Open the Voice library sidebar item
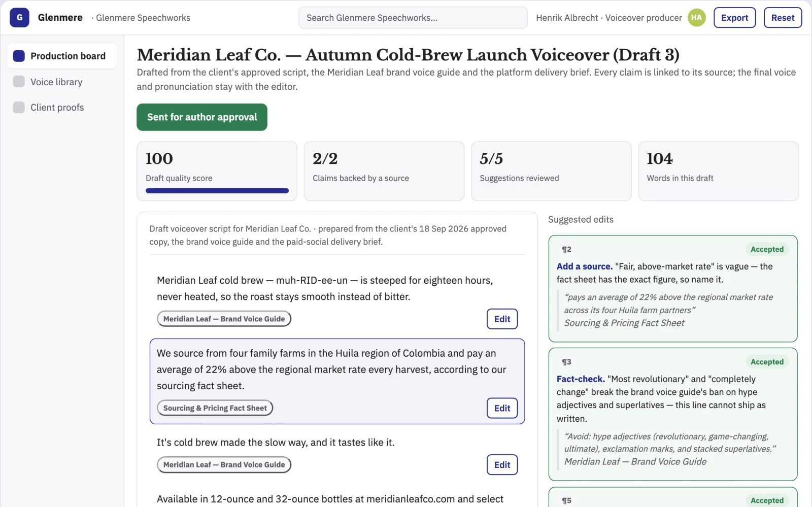Viewport: 812px width, 507px height. click(62, 82)
